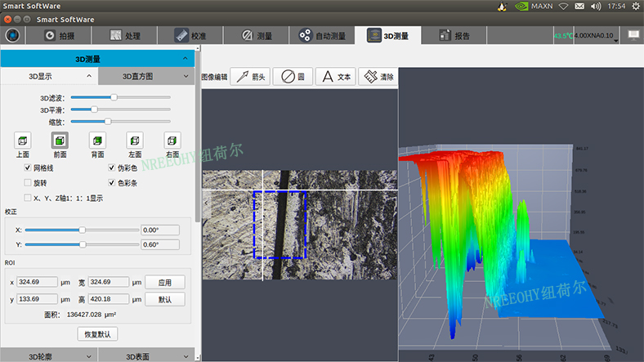
Task: Click the 清除 clear annotations button
Action: pos(378,76)
